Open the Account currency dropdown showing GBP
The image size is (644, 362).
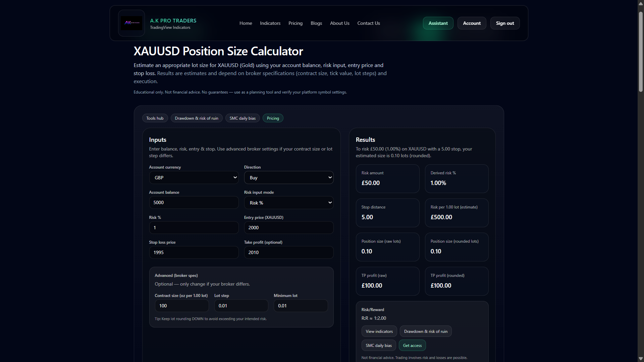tap(194, 177)
